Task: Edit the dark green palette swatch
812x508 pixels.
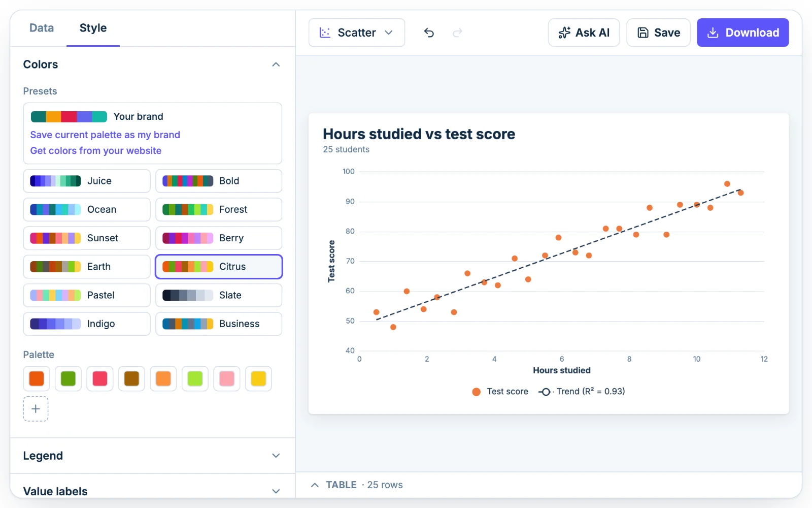Action: click(68, 378)
